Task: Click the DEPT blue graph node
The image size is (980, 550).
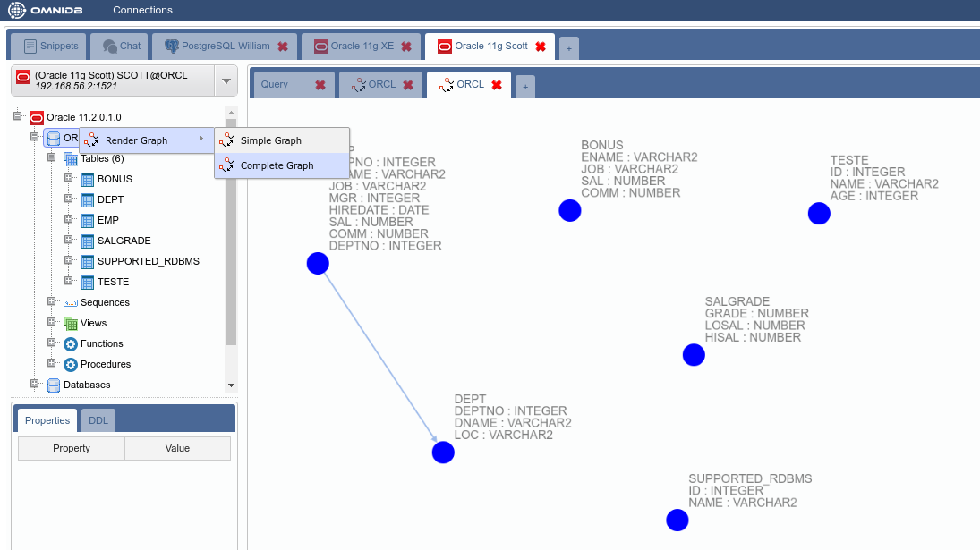Action: pos(443,453)
